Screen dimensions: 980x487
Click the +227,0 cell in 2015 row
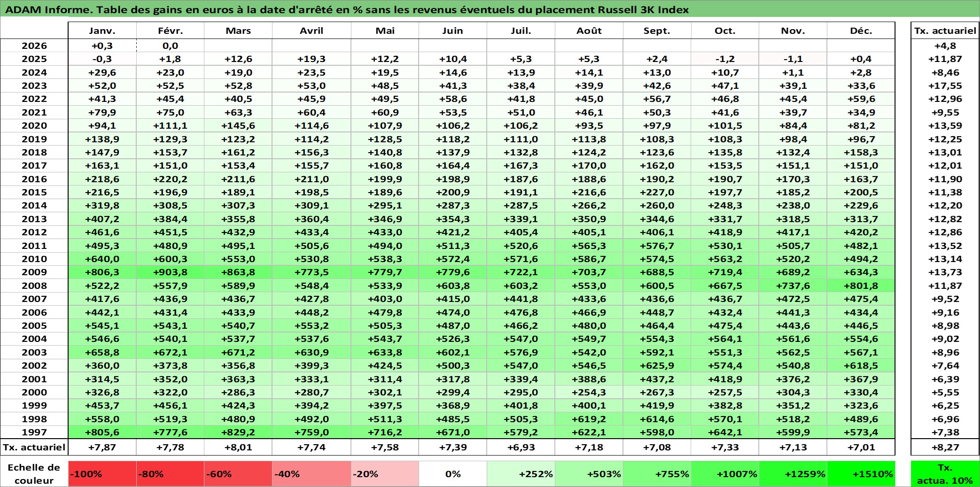[x=657, y=192]
